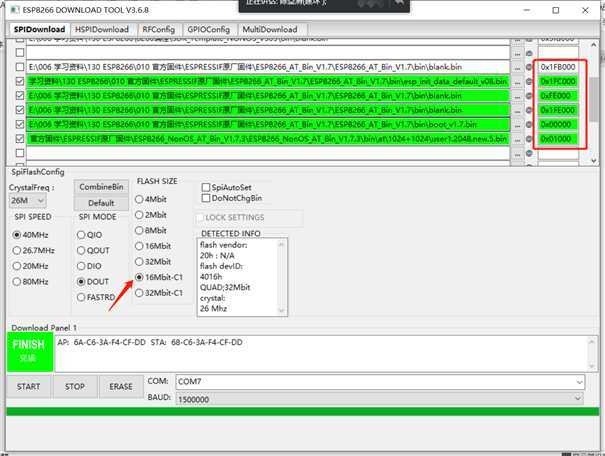Click the START button
Image resolution: width=605 pixels, height=456 pixels.
point(29,387)
